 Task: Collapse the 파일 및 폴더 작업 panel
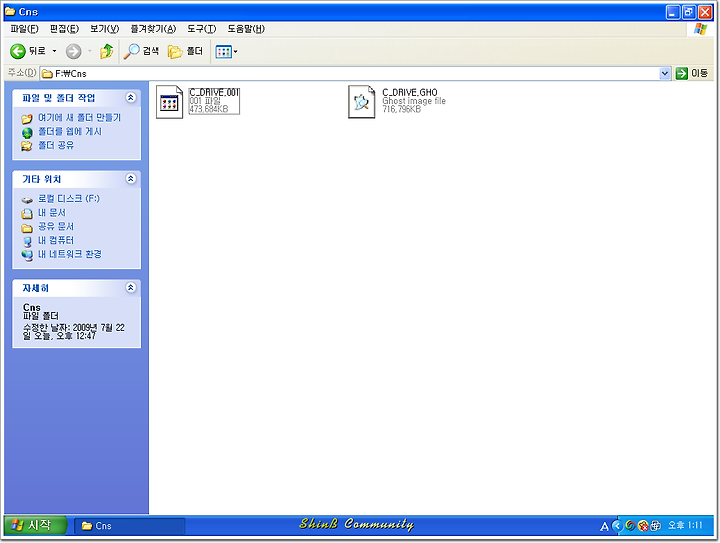point(131,97)
